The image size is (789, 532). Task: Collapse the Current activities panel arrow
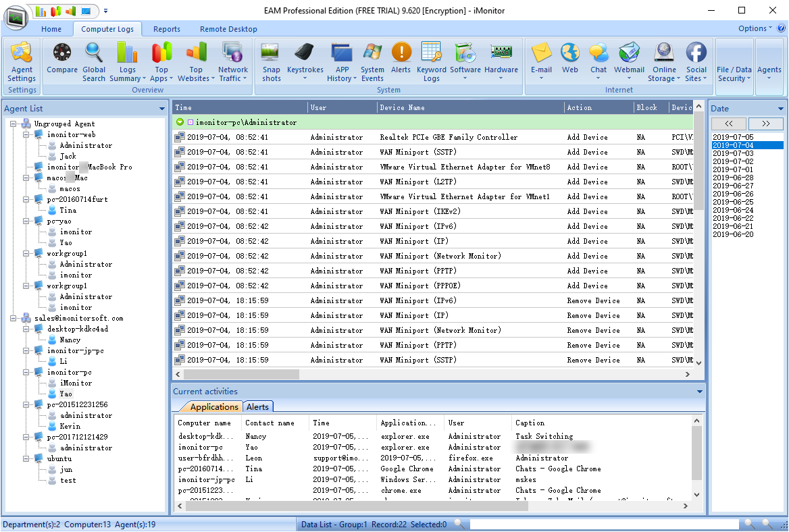click(x=699, y=391)
